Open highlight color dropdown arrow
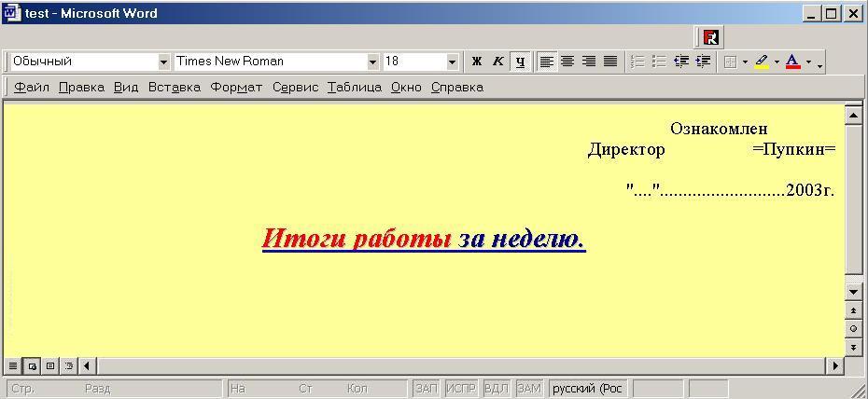Viewport: 868px width, 399px height. pyautogui.click(x=777, y=62)
